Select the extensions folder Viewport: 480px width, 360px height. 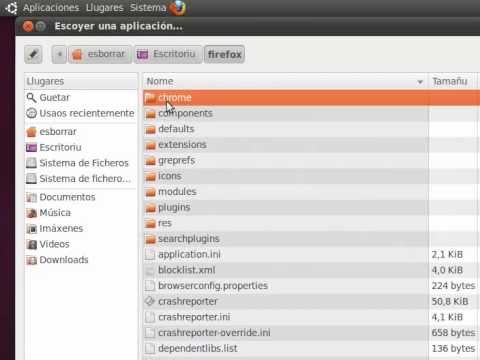coord(312,145)
